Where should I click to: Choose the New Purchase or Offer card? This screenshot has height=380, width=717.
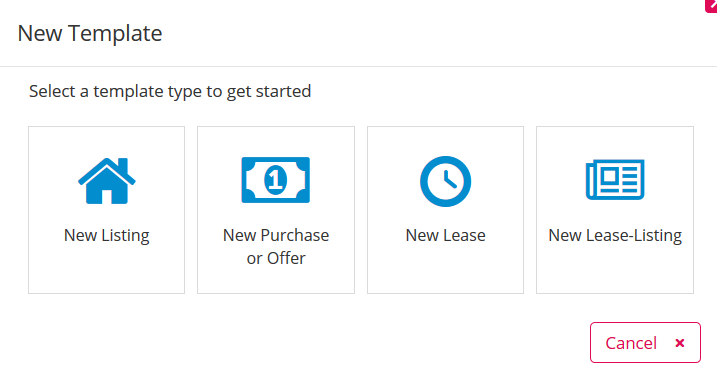tap(276, 210)
